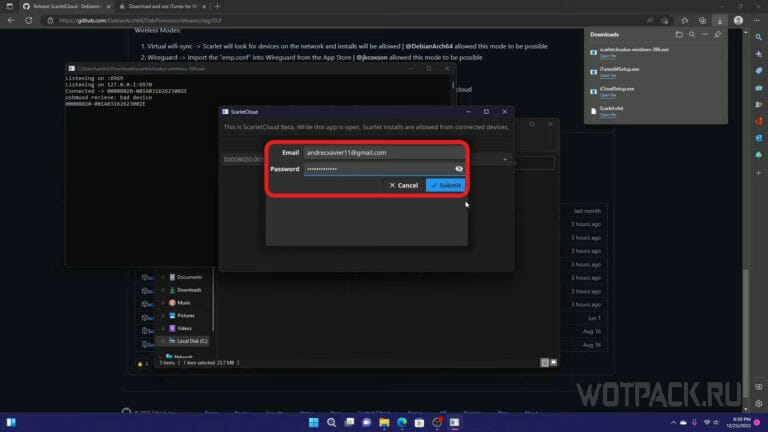Screen dimensions: 768x432
Task: Expand the Documents folder in file explorer
Action: click(x=162, y=277)
